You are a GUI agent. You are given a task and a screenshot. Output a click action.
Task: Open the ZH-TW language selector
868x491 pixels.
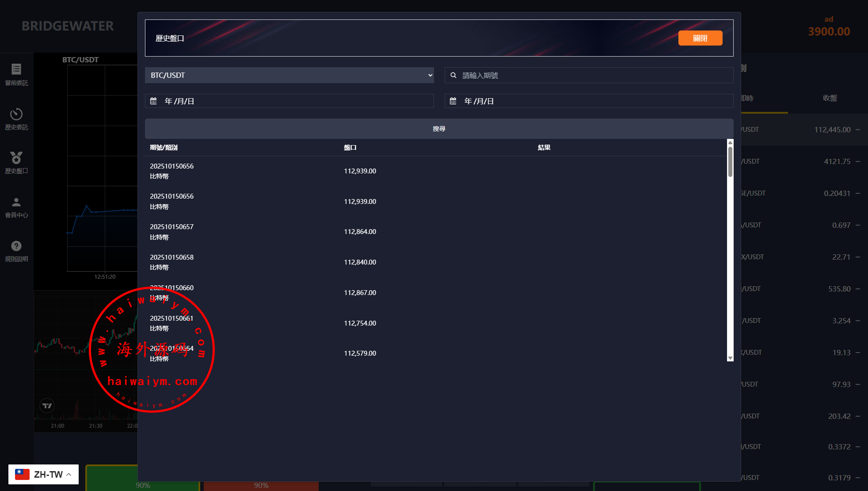[43, 474]
